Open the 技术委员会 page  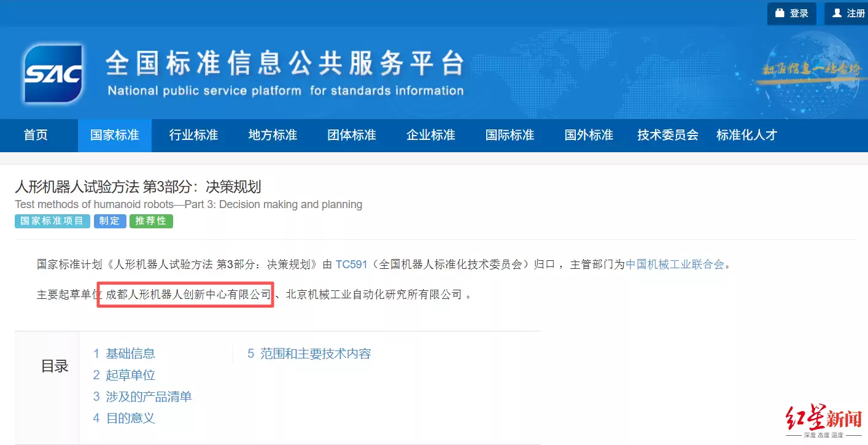pos(668,135)
